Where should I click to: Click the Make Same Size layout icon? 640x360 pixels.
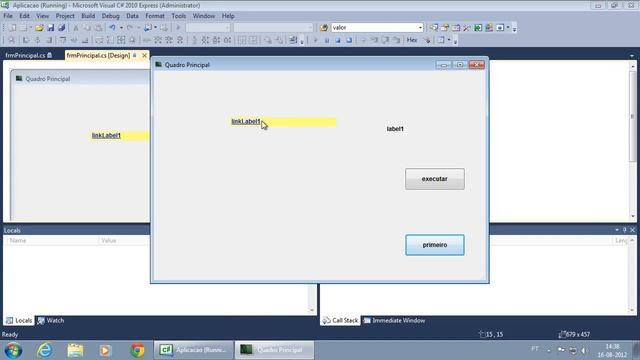(121, 40)
